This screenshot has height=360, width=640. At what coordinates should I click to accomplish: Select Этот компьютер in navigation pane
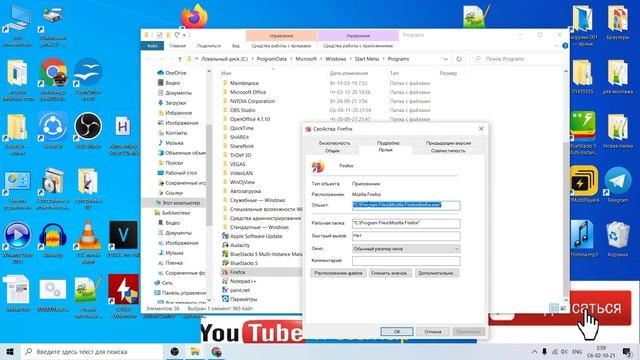click(x=180, y=203)
